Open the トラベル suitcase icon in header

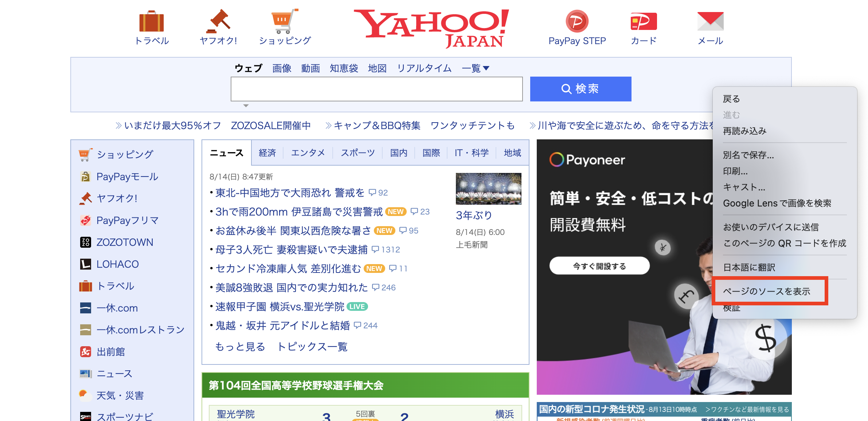[152, 21]
